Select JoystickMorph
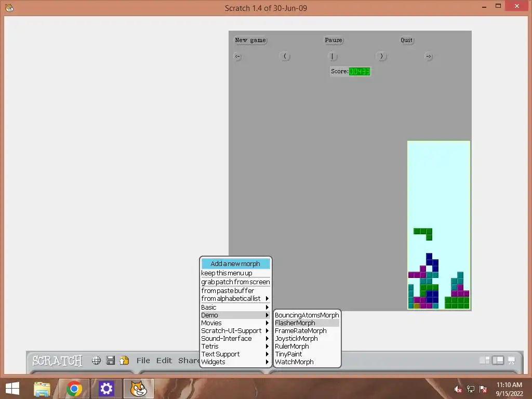This screenshot has height=399, width=532. click(307, 339)
